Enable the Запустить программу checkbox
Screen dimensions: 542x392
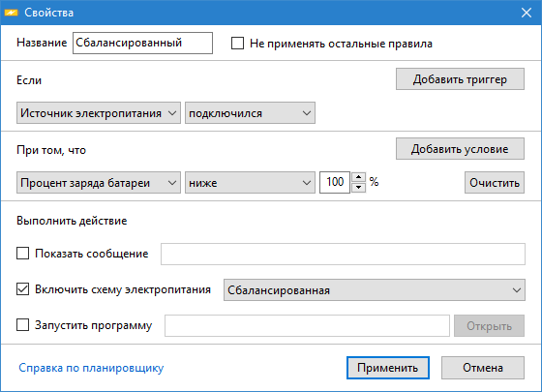coord(23,325)
